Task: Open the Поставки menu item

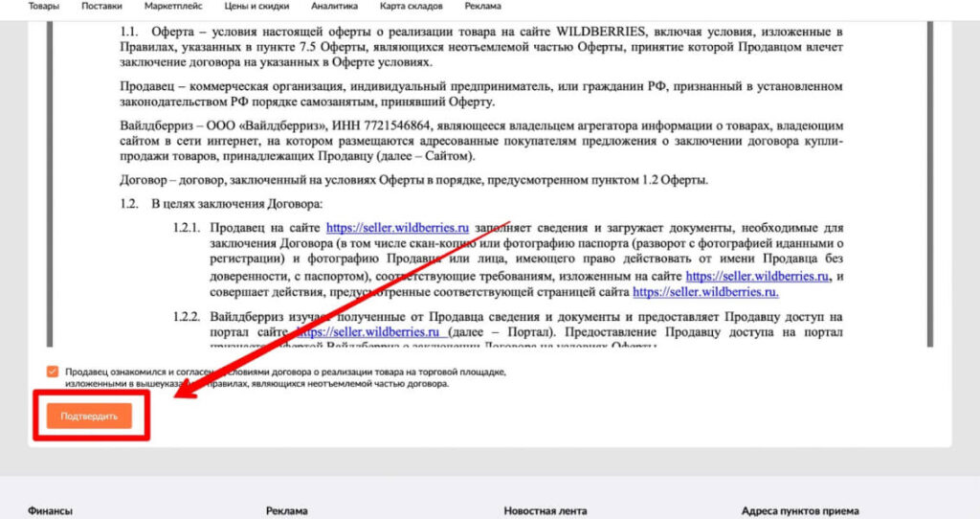Action: 102,7
